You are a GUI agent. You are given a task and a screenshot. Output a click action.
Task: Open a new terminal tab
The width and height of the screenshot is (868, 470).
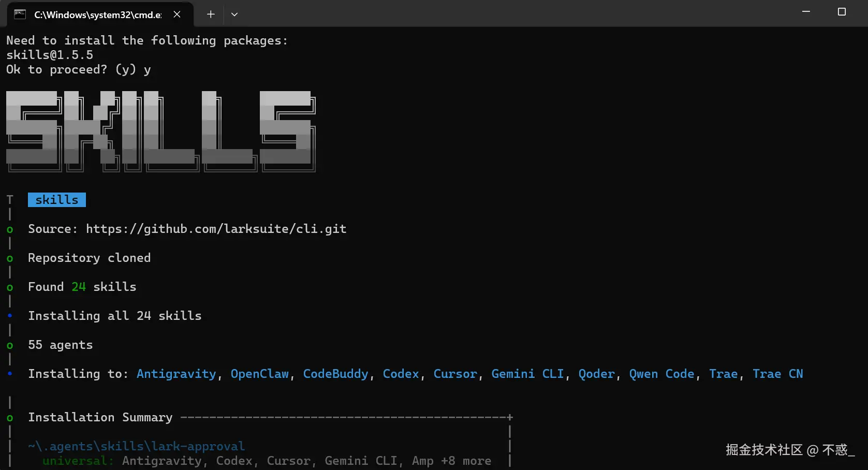point(211,14)
